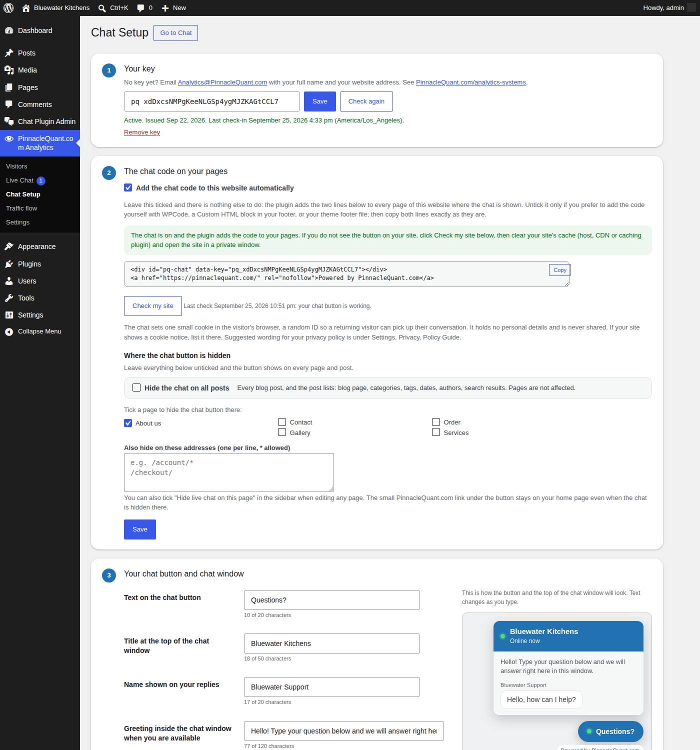Click the search magnifier icon
Image resolution: width=700 pixels, height=750 pixels.
pos(102,8)
